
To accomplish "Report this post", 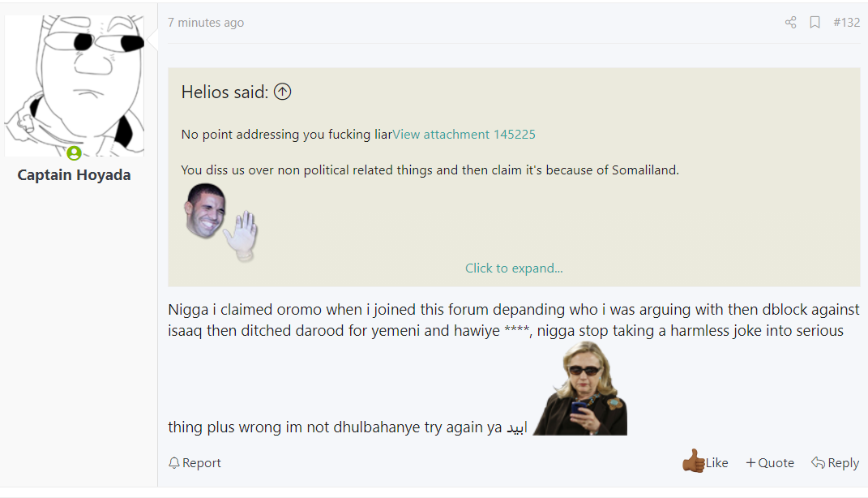I will [x=195, y=463].
